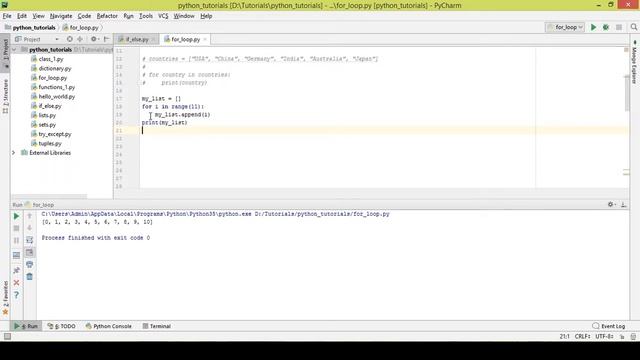This screenshot has height=360, width=640.
Task: Rerun for_loop from the Run panel
Action: click(x=16, y=216)
